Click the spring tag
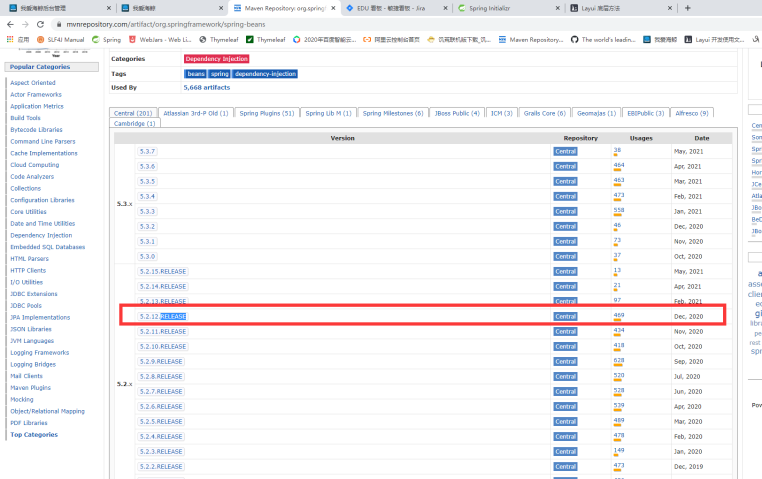Viewport: 762px width, 479px height. coord(220,74)
